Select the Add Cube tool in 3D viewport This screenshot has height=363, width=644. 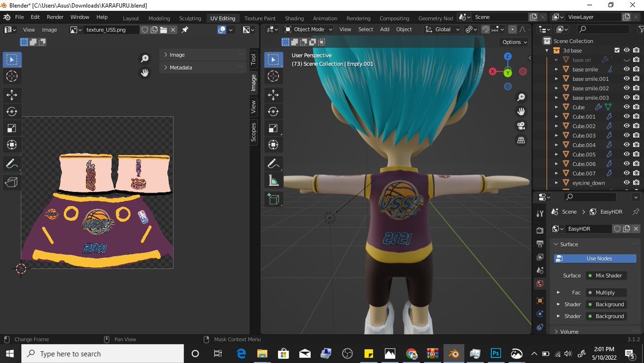click(273, 199)
